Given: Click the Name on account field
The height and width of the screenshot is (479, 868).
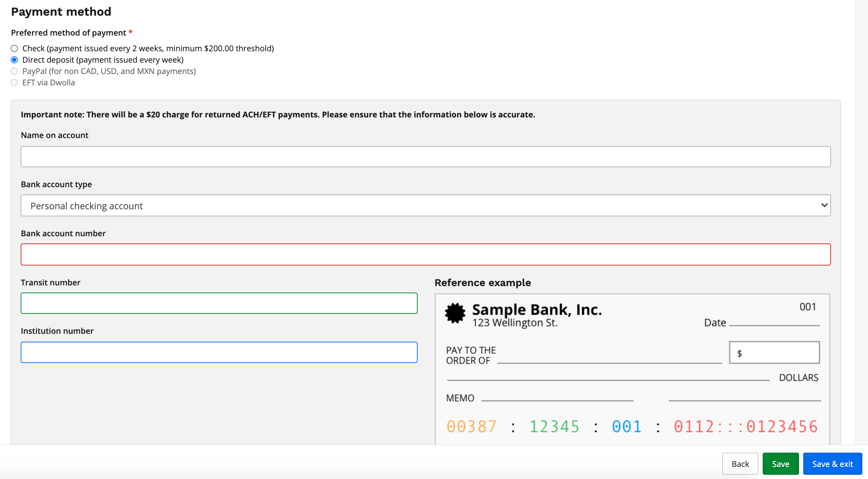Looking at the screenshot, I should 425,157.
